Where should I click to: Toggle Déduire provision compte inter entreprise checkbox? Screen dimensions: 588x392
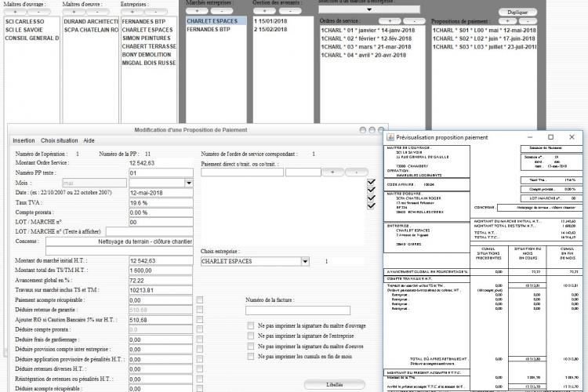click(x=199, y=349)
